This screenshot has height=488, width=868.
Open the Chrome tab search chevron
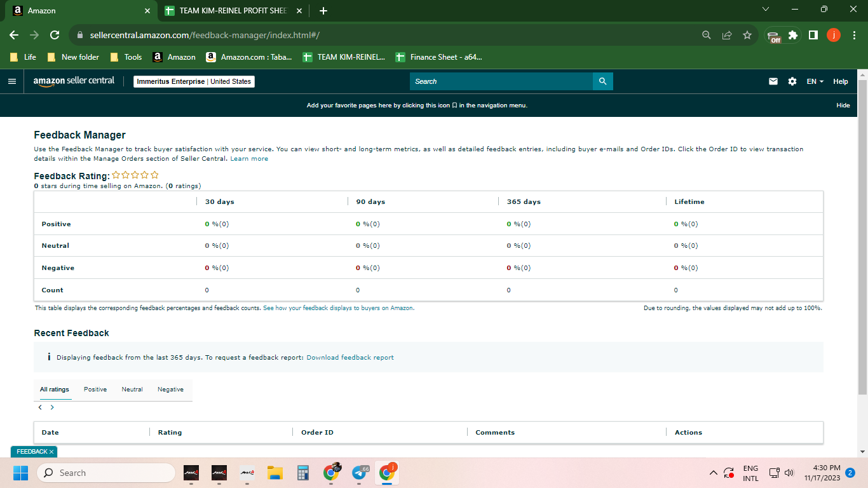tap(766, 10)
